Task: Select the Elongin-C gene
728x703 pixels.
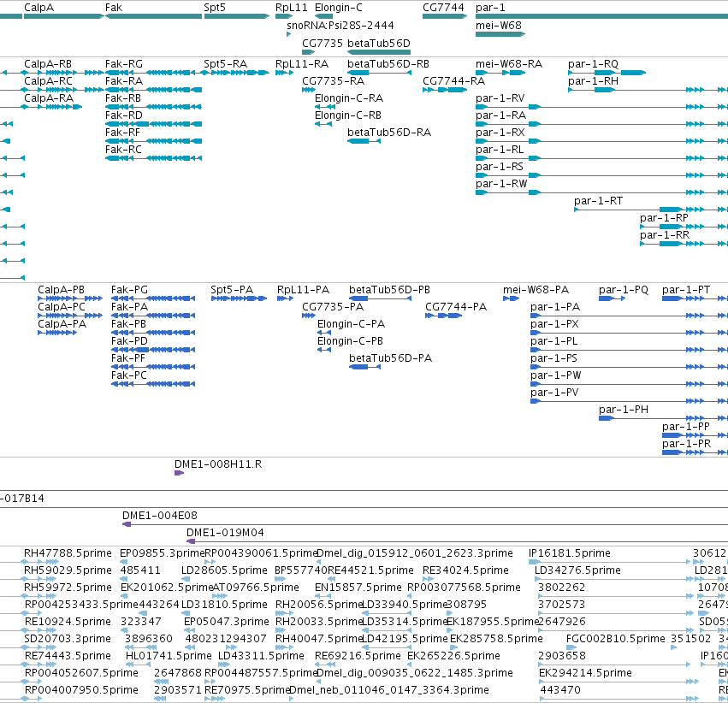Action: [323, 16]
